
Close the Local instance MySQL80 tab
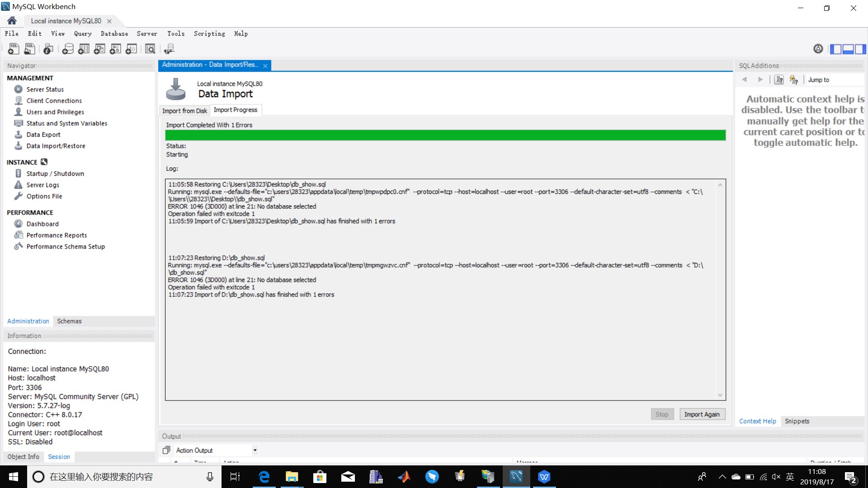tap(109, 21)
